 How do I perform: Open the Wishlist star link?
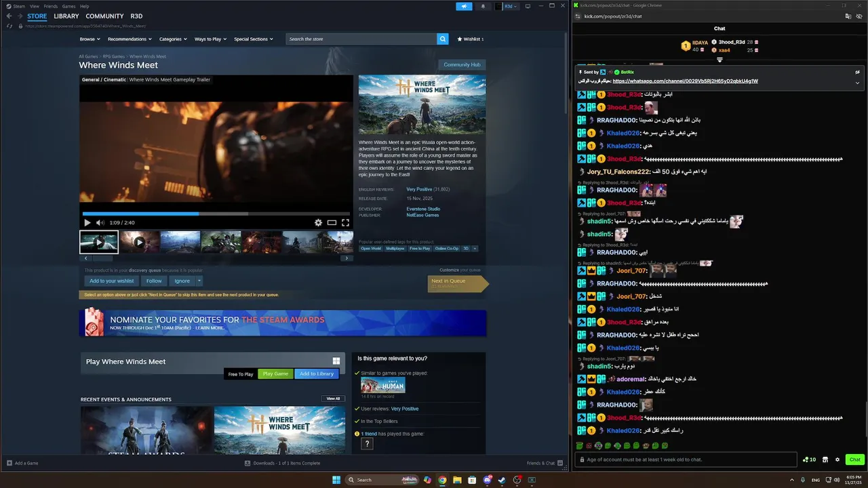(471, 39)
